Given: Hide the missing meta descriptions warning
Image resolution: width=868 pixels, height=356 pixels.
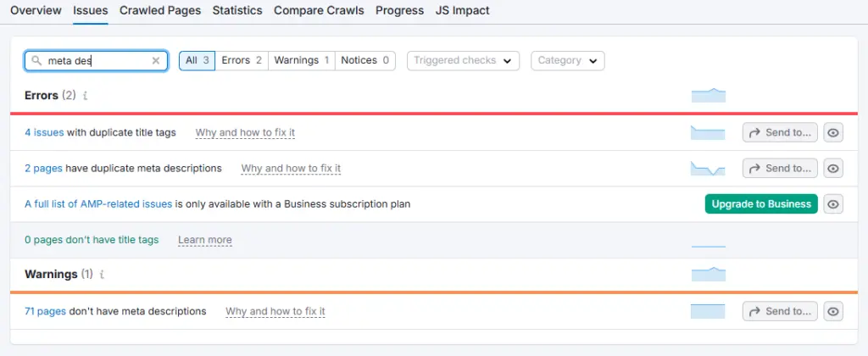Looking at the screenshot, I should coord(834,312).
